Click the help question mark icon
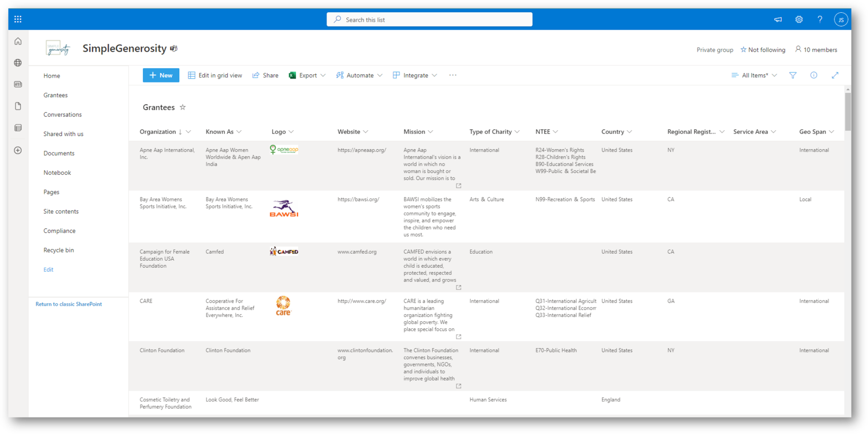Viewport: 868px width, 434px height. [820, 20]
